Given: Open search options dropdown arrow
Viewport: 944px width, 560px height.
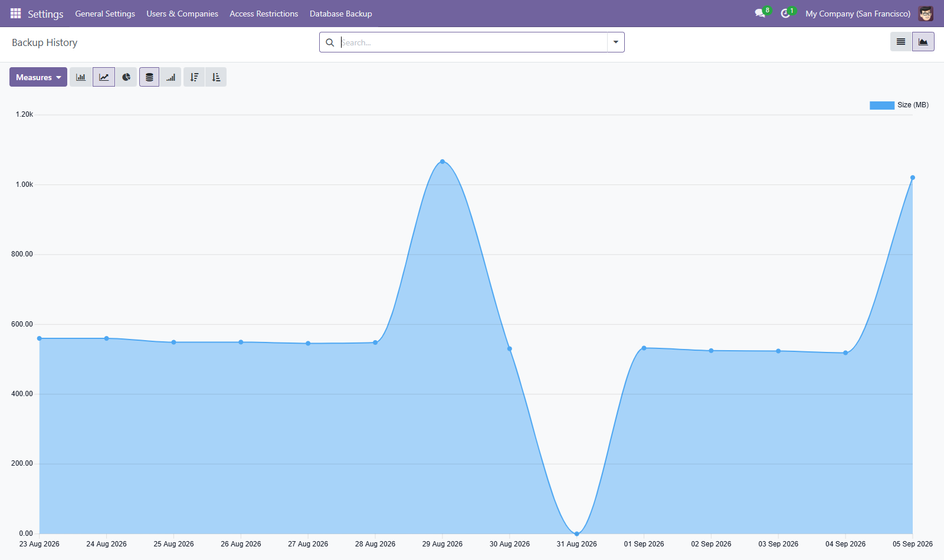Looking at the screenshot, I should [x=615, y=42].
